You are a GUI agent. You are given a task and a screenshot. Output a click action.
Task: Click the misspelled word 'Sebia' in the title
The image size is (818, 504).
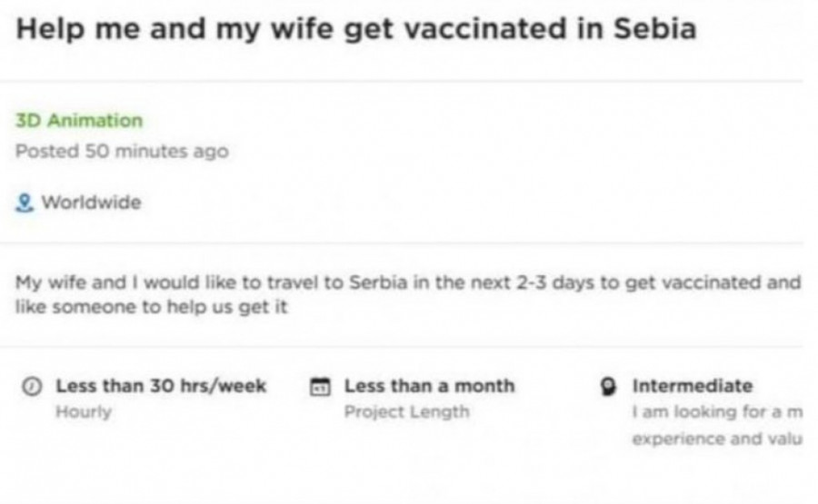(x=655, y=28)
